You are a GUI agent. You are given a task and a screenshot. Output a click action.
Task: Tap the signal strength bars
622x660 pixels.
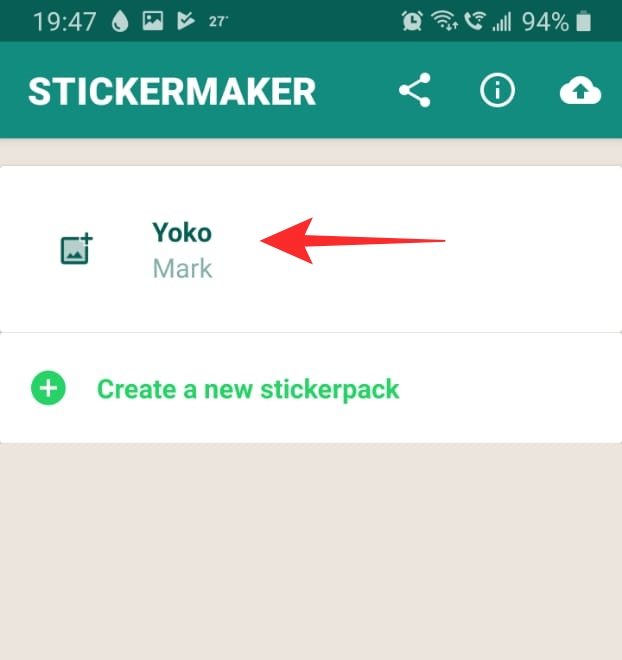pos(502,21)
